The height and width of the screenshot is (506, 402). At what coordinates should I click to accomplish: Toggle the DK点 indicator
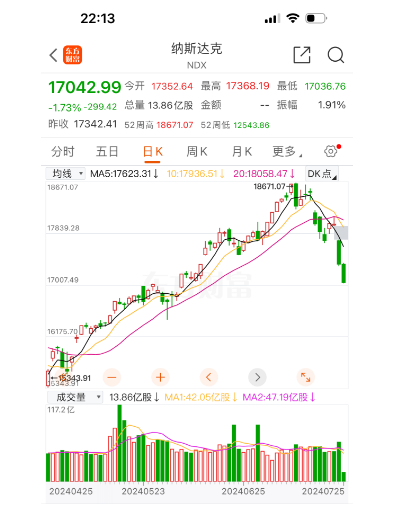tap(322, 174)
